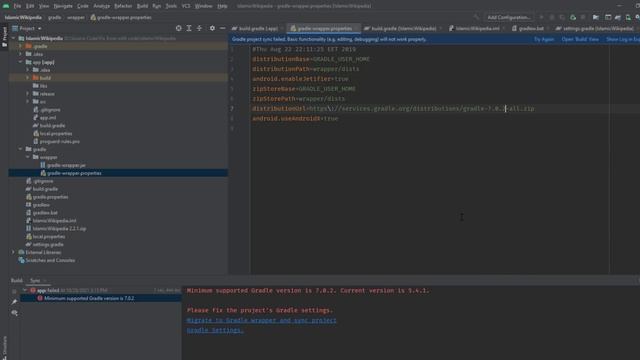Viewport: 640px width, 360px height.
Task: Click the Gradle Settings link
Action: pyautogui.click(x=215, y=330)
